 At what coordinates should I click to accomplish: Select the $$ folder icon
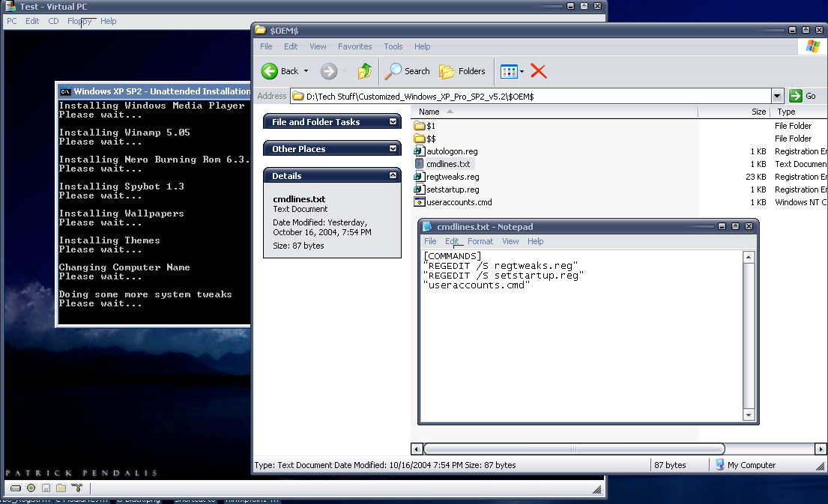pos(420,139)
